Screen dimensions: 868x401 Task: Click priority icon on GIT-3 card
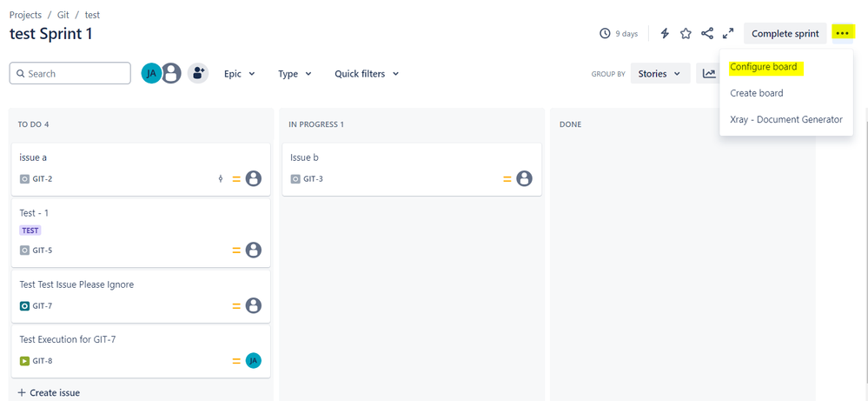pyautogui.click(x=507, y=179)
